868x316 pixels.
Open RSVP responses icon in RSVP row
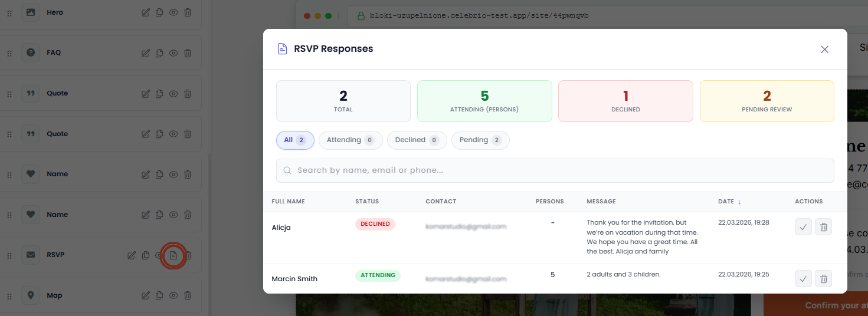click(x=173, y=255)
